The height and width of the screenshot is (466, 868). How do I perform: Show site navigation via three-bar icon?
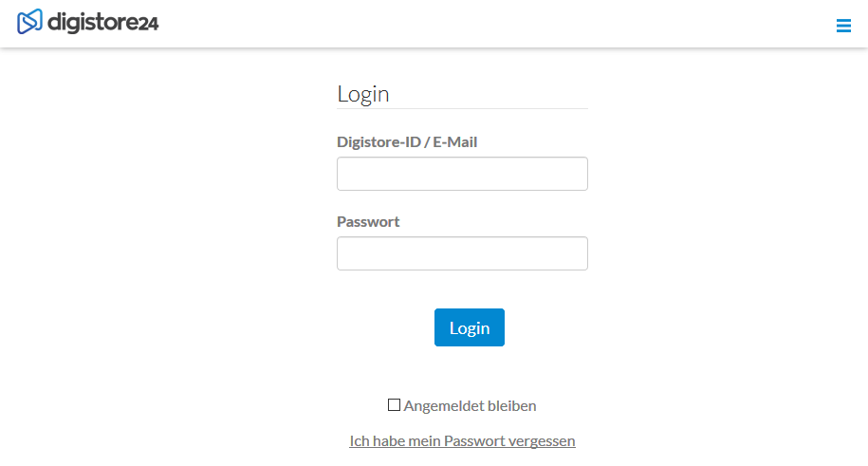click(843, 26)
